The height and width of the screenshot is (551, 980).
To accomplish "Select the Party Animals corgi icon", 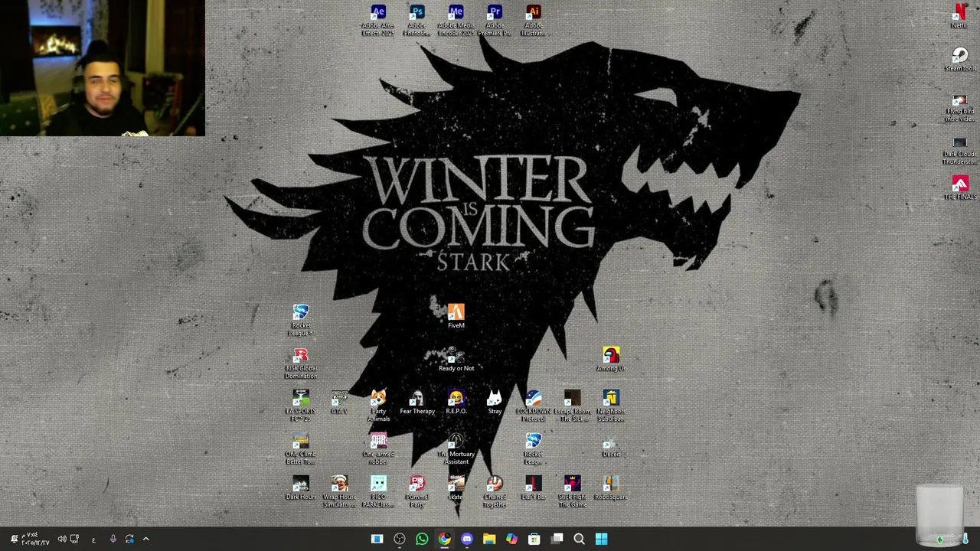I will tap(378, 406).
